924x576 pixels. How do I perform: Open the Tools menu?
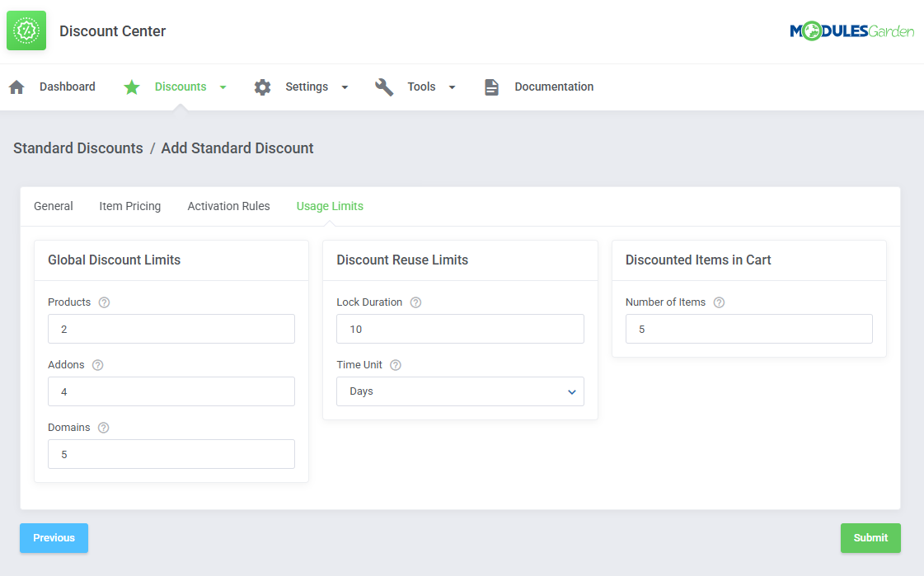421,87
